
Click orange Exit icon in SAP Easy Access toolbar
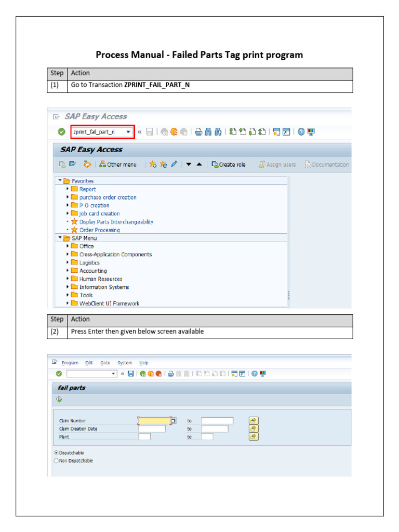point(174,131)
